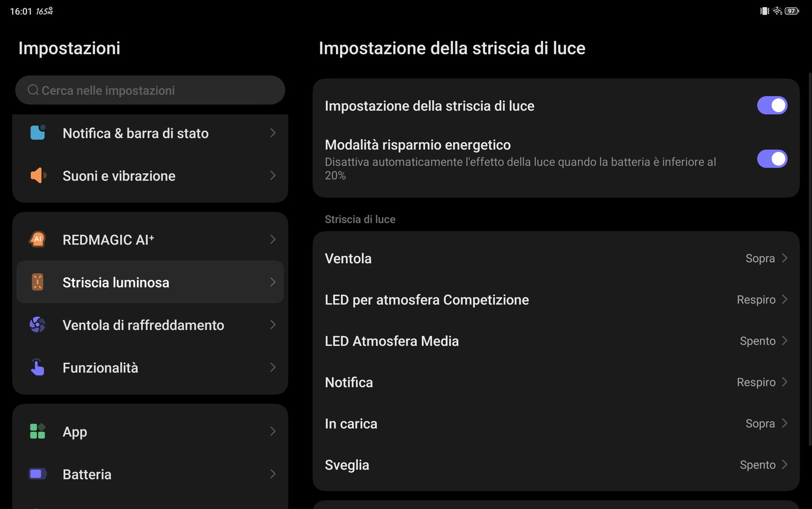This screenshot has width=812, height=509.
Task: Open Funzionalità settings section
Action: pos(100,367)
